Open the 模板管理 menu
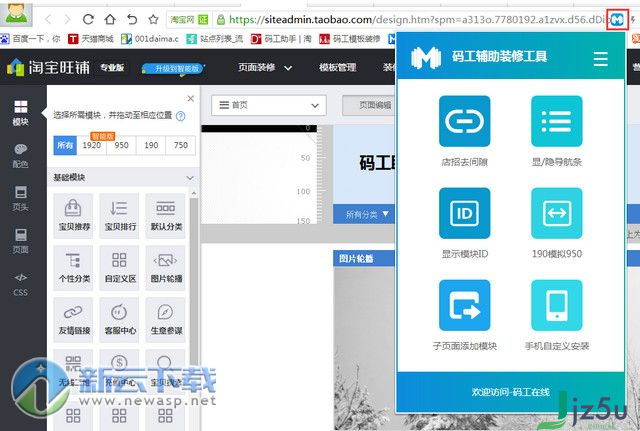640x431 pixels. click(x=338, y=67)
